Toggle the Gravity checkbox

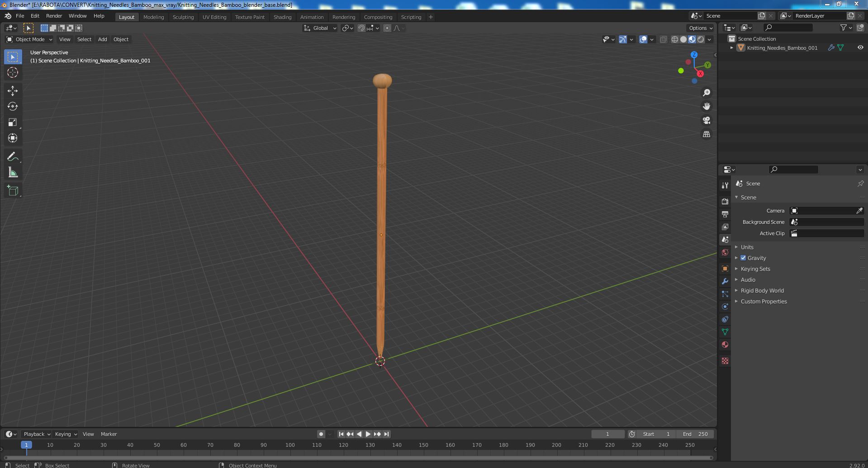pos(743,258)
